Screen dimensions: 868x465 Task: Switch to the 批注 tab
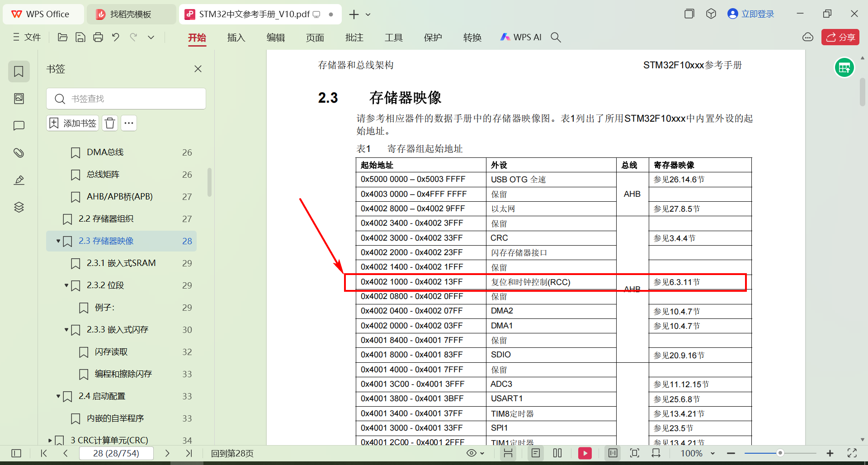pos(354,37)
